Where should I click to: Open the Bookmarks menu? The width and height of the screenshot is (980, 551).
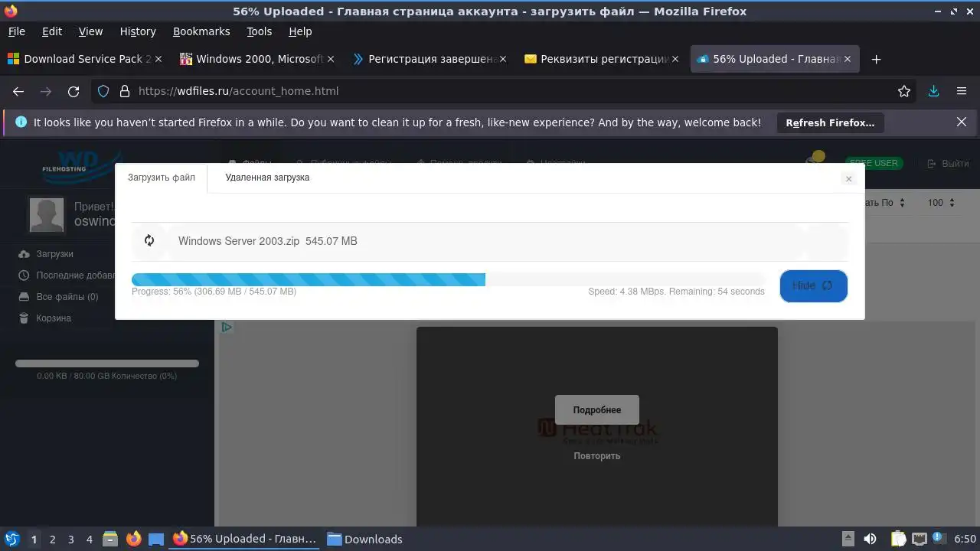201,31
